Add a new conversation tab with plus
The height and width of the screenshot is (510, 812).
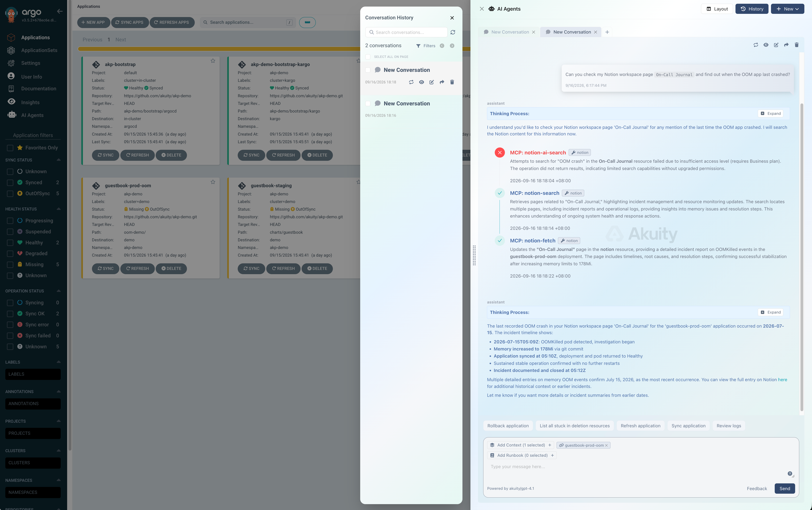pyautogui.click(x=607, y=32)
